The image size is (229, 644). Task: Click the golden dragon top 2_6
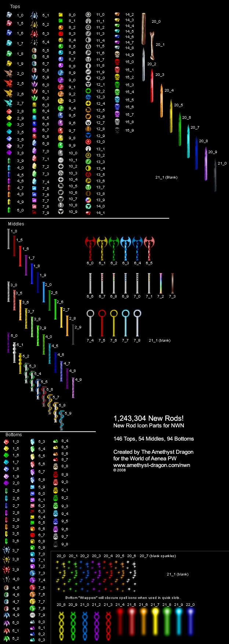point(9,93)
